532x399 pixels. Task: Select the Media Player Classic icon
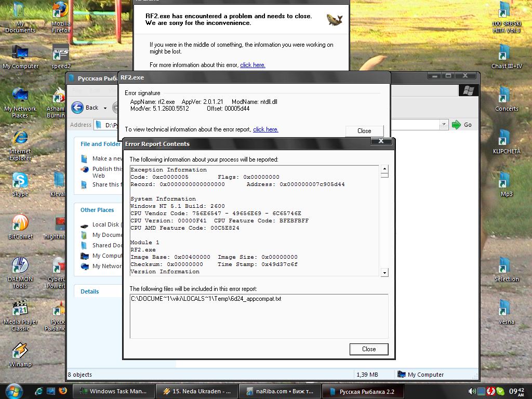(20, 316)
